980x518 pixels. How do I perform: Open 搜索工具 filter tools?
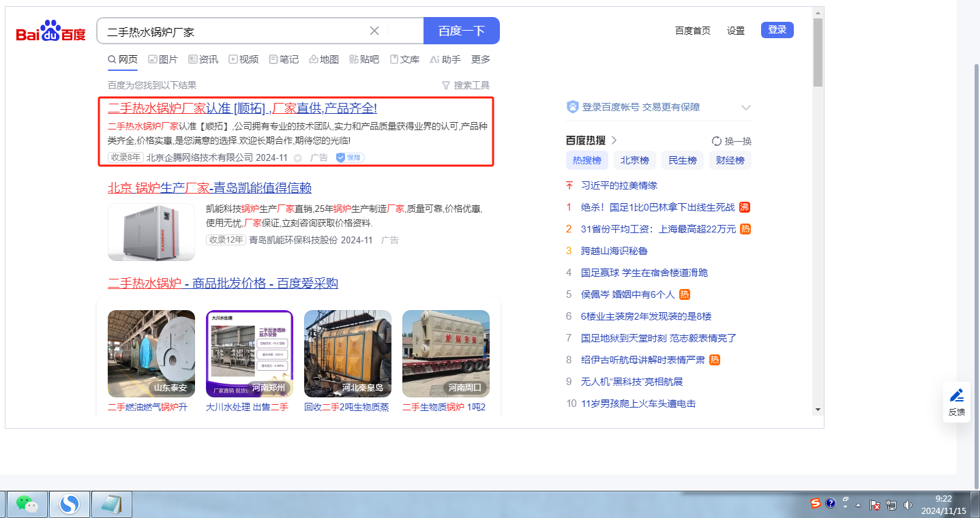coord(466,85)
